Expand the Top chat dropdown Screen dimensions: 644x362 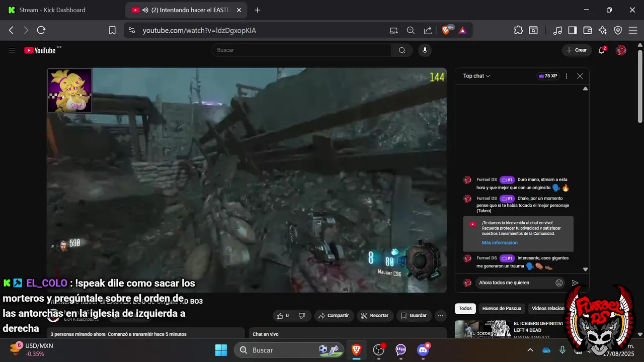[x=476, y=76]
